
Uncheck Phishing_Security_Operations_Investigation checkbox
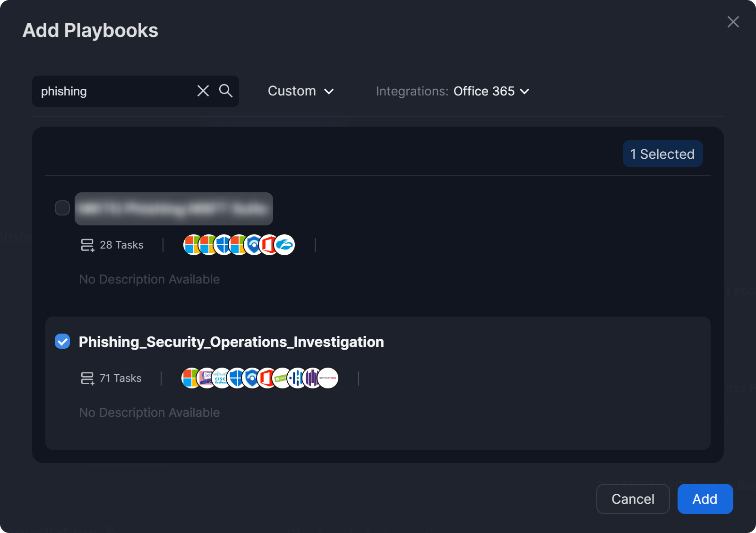[62, 341]
